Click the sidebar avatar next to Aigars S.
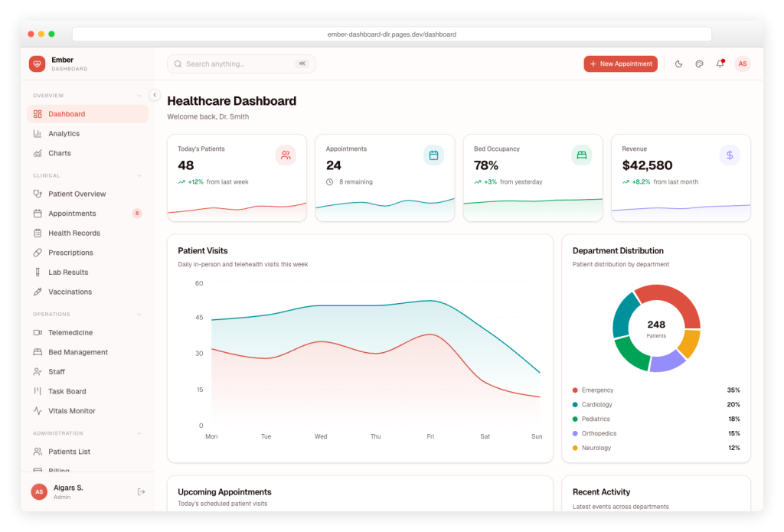Image resolution: width=784 pixels, height=532 pixels. 39,492
